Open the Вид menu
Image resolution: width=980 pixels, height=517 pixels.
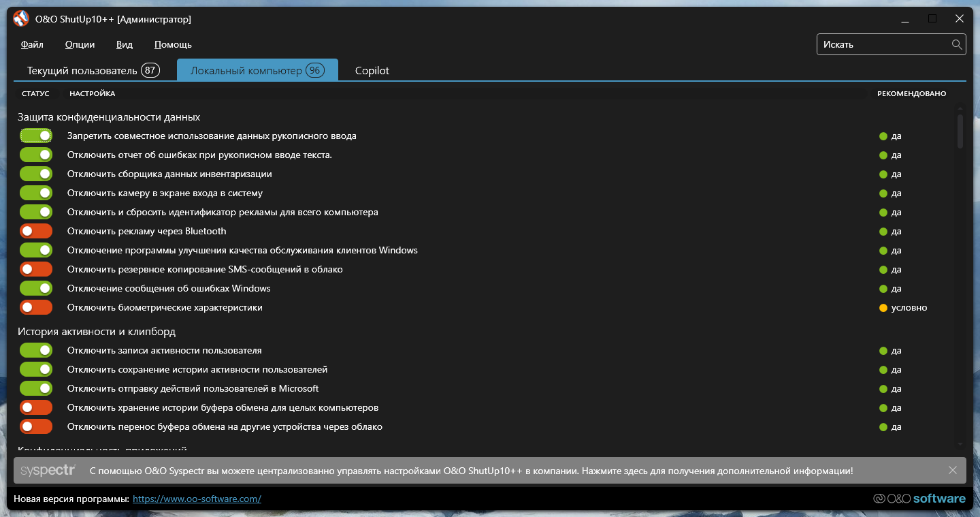(x=125, y=44)
